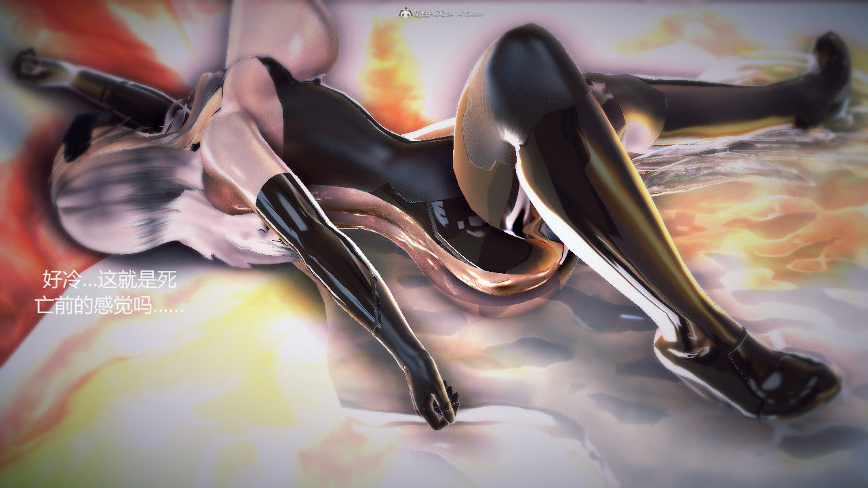868x488 pixels.
Task: Select the subtitle line beginning with 好冷
Action: [108, 280]
